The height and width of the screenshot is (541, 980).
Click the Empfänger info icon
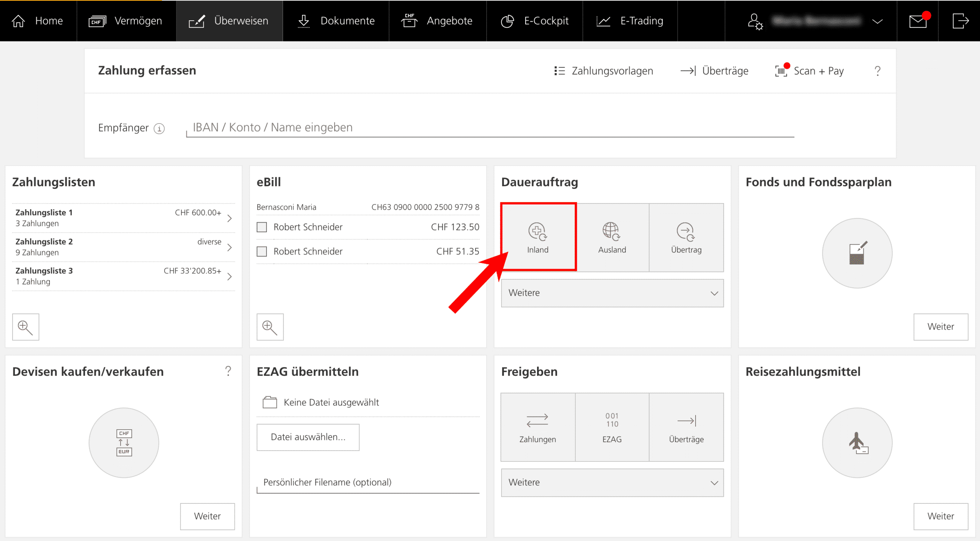pos(159,128)
